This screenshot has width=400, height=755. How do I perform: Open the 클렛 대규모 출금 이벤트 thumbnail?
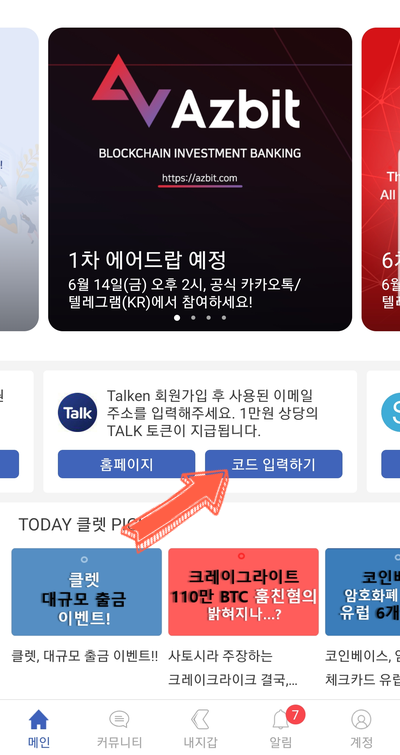coord(87,592)
